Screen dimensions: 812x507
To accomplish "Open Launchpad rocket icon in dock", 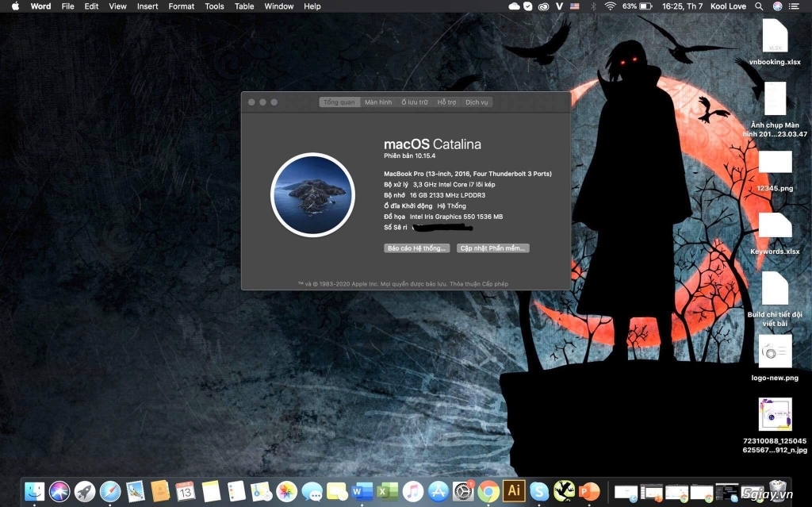I will (x=85, y=491).
